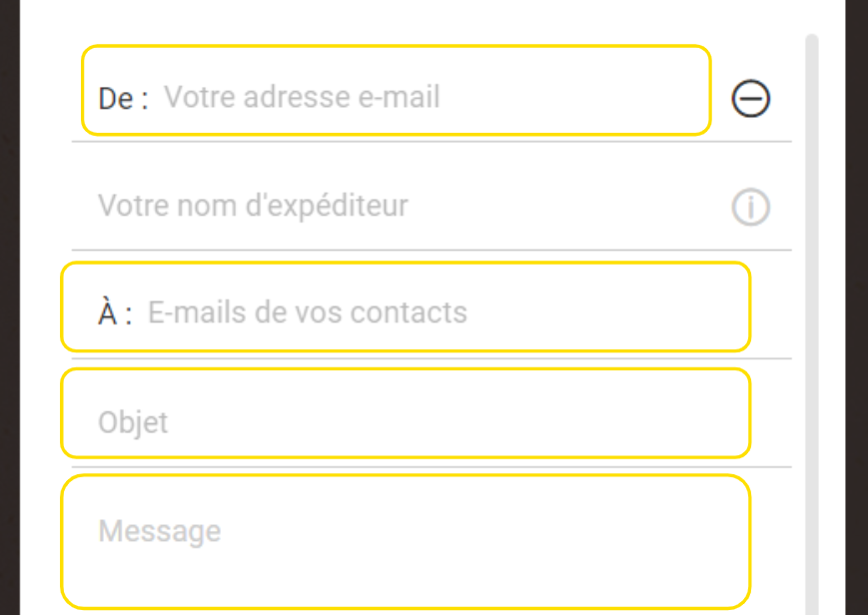Click the vertical scrollbar of the form
Image resolution: width=868 pixels, height=615 pixels.
[x=811, y=323]
